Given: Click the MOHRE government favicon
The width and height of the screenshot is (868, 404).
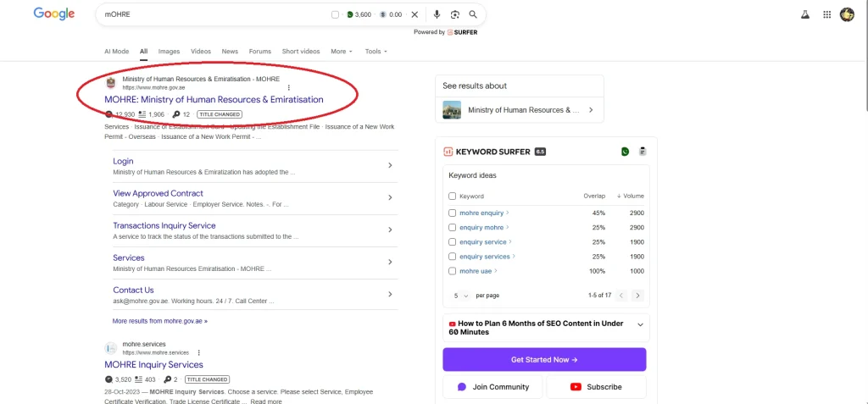Looking at the screenshot, I should 111,83.
